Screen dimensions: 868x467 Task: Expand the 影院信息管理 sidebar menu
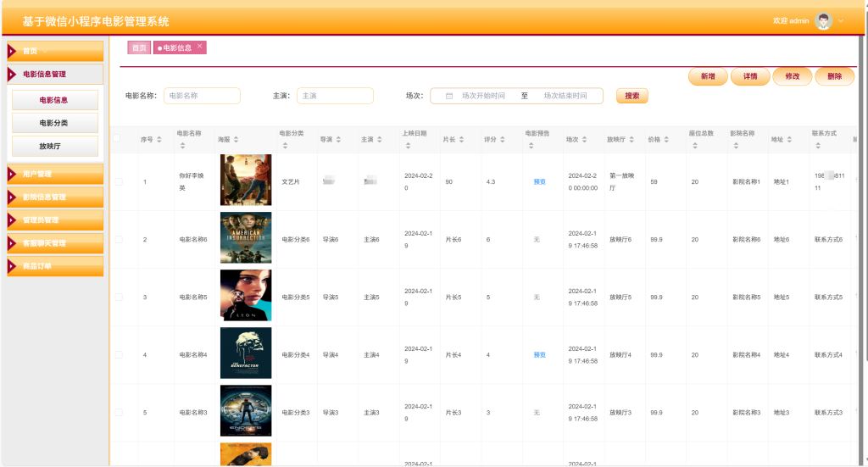(x=55, y=197)
